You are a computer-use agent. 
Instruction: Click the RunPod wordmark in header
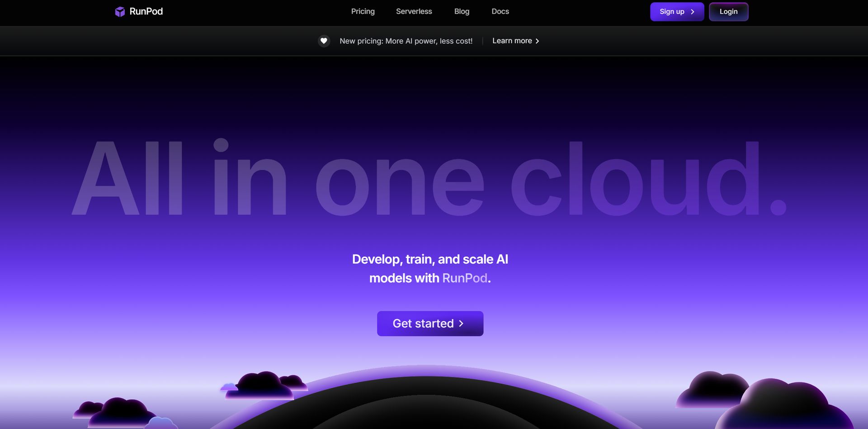point(146,12)
